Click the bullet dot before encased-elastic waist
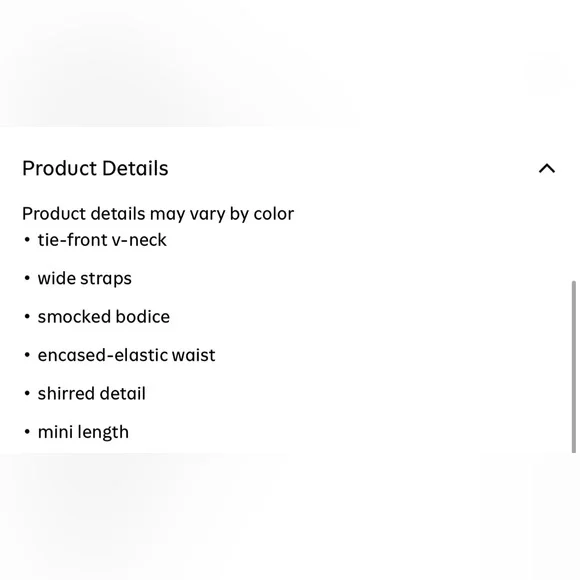The image size is (580, 580). 27,355
